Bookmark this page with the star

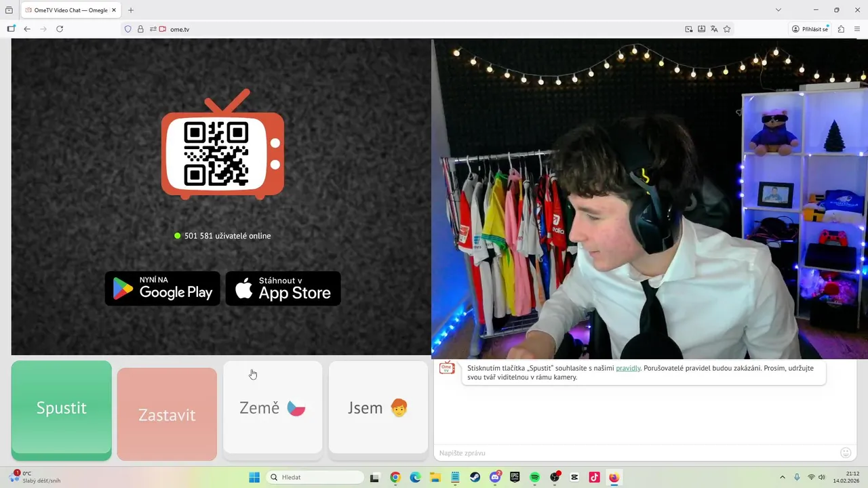[727, 29]
